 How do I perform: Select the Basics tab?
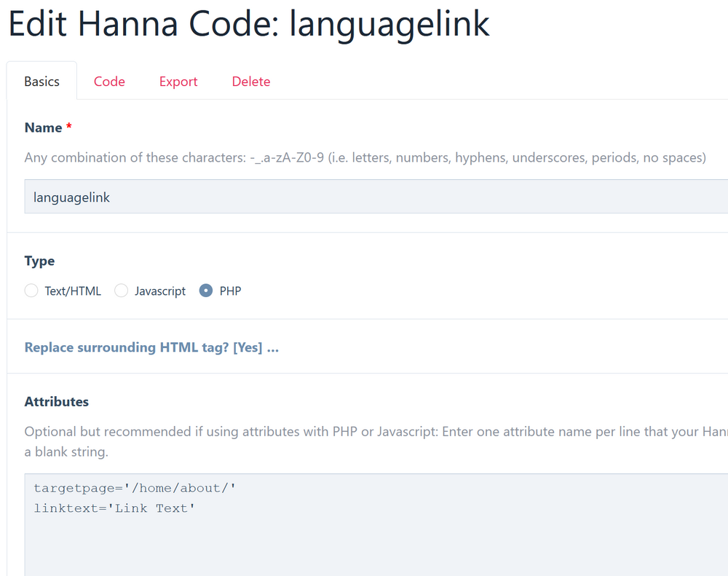tap(41, 82)
